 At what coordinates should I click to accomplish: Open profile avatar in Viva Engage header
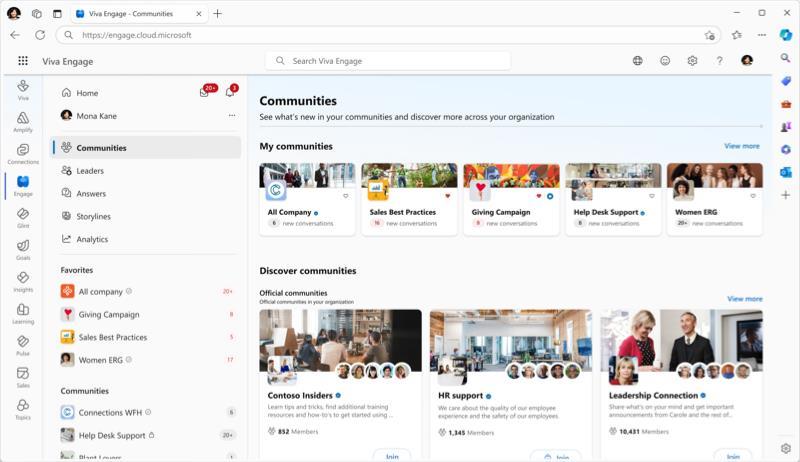747,61
